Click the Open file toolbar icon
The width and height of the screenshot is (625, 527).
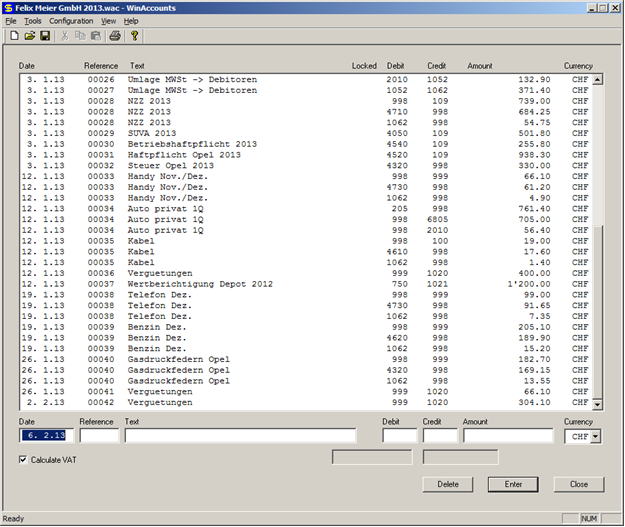pos(29,36)
